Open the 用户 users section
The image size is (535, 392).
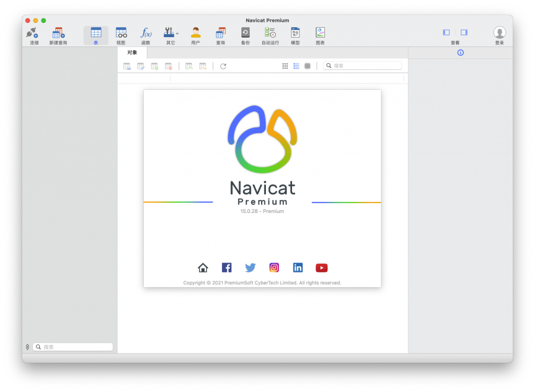point(195,36)
